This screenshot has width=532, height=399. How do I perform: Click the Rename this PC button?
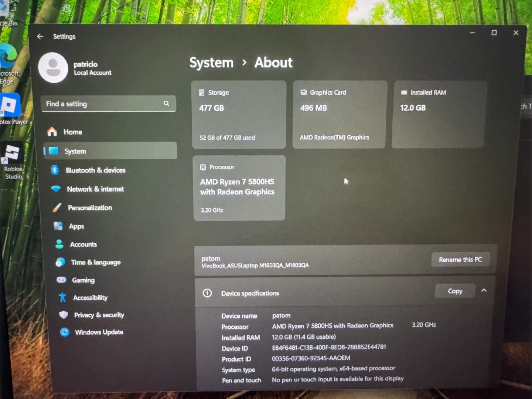460,260
